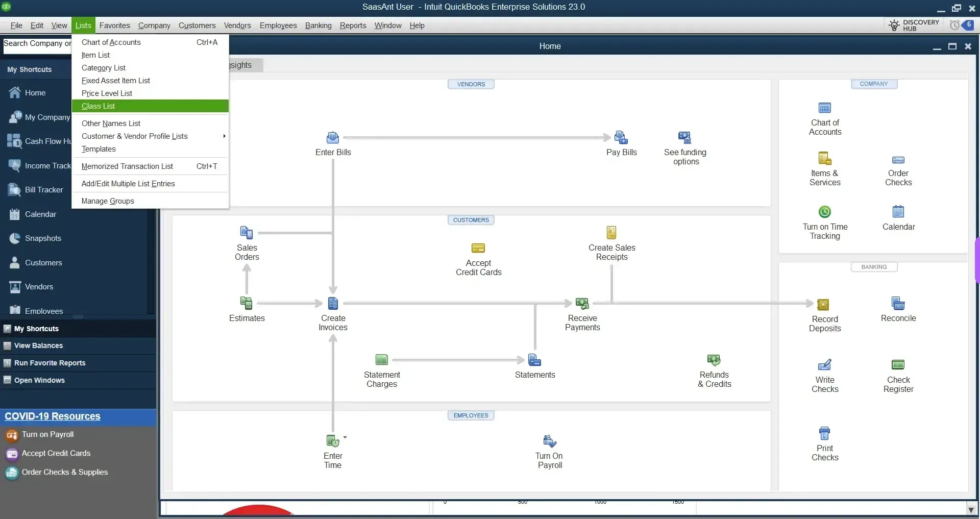Screen dimensions: 980x519
Task: Open the Banking menu
Action: pos(318,26)
